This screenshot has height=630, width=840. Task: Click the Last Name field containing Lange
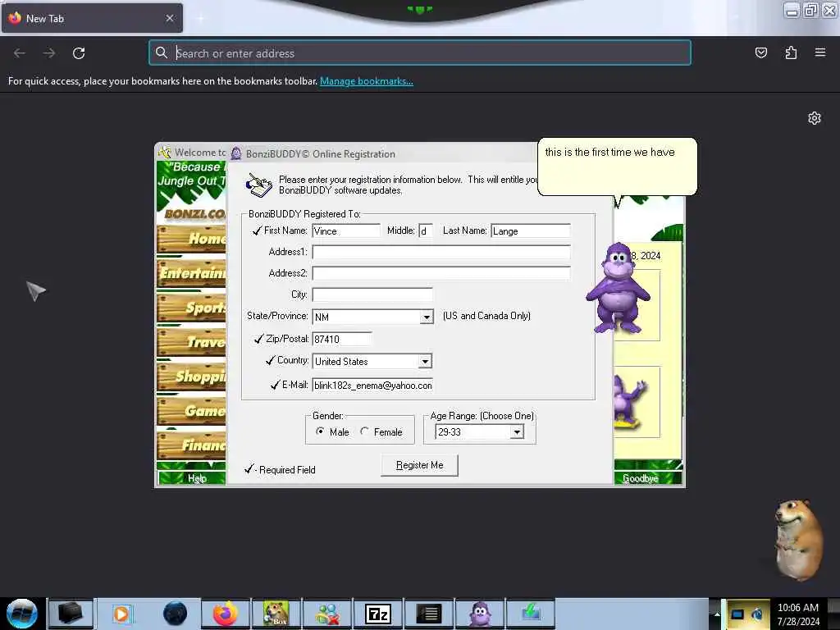531,231
